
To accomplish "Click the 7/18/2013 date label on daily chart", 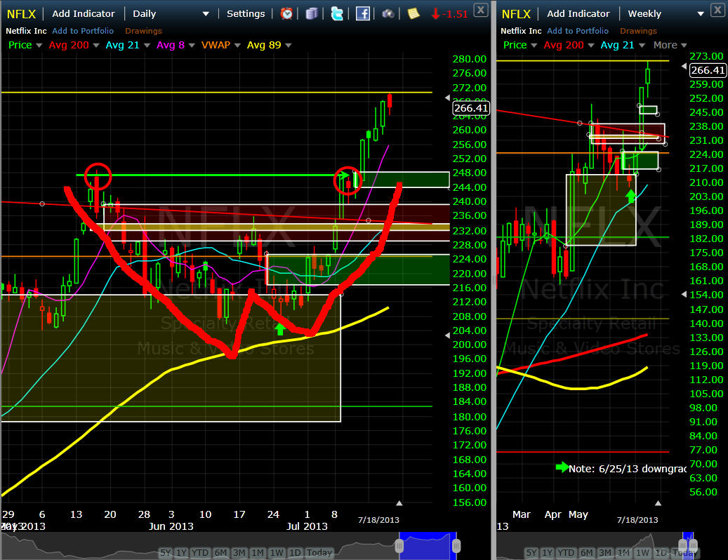I will pyautogui.click(x=378, y=519).
